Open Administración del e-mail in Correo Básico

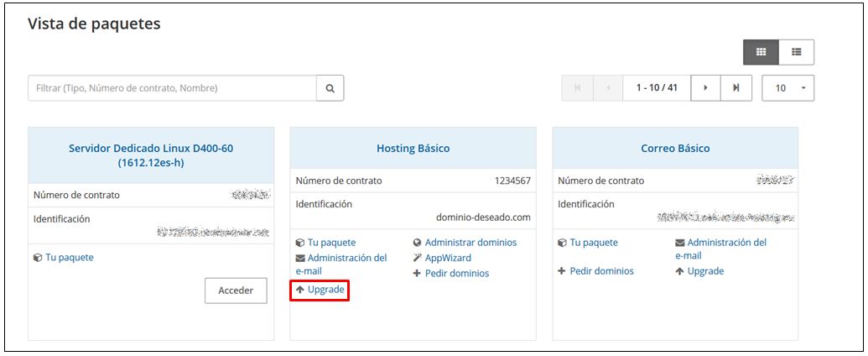(720, 249)
